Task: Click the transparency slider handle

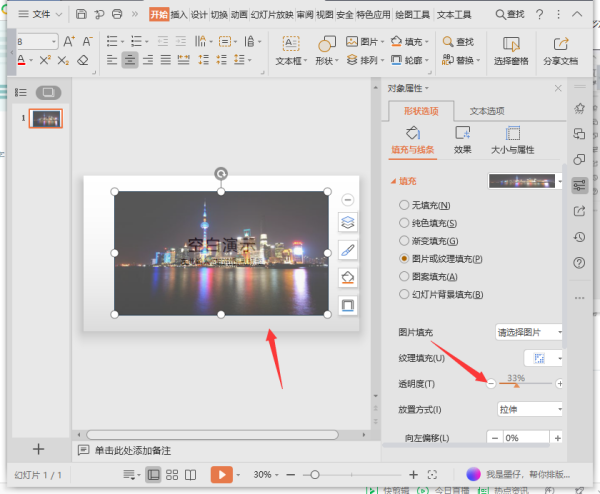Action: click(x=517, y=385)
